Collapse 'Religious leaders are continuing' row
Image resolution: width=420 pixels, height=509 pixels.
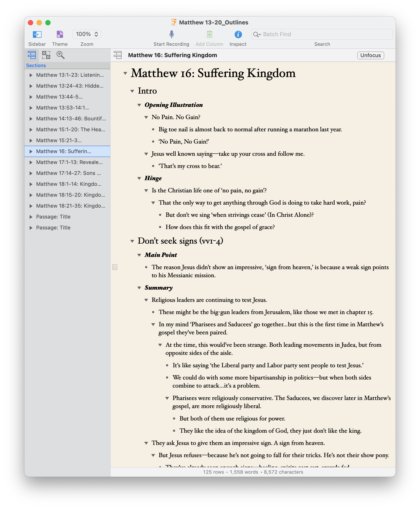tap(146, 300)
